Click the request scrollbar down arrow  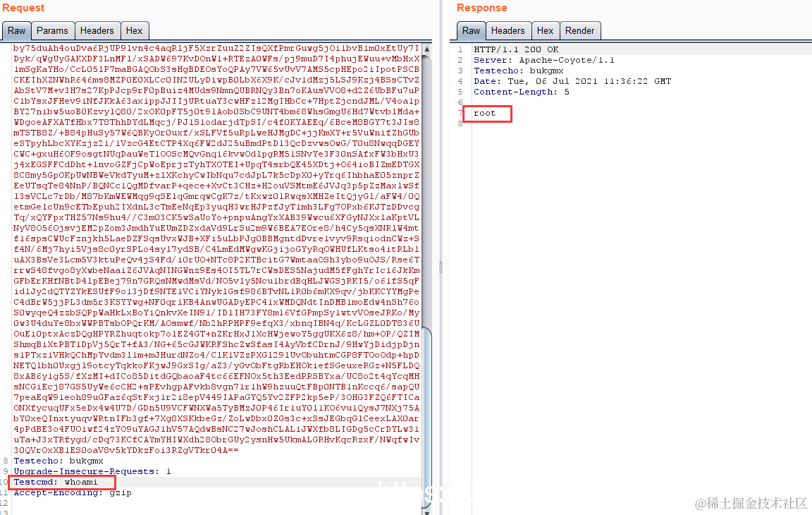(x=426, y=512)
